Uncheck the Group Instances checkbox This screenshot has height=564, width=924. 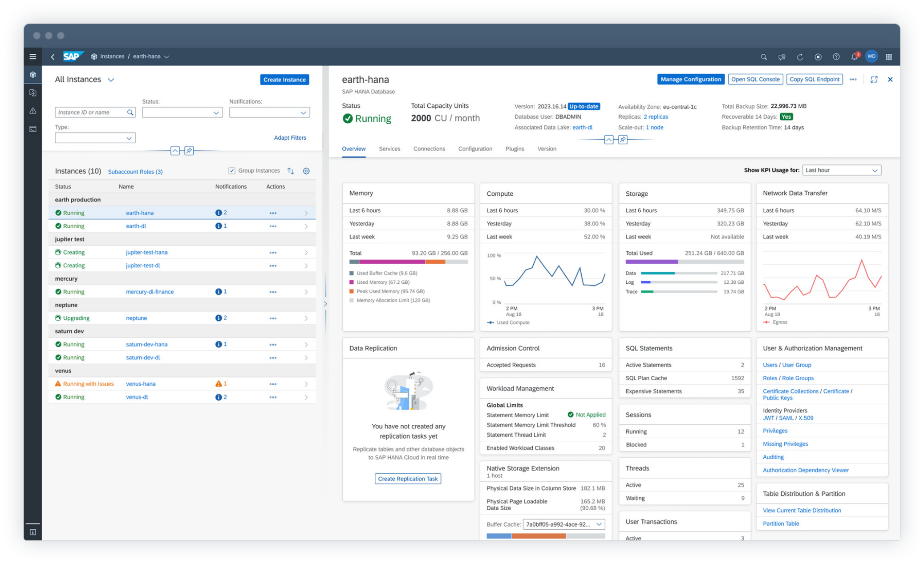click(232, 171)
